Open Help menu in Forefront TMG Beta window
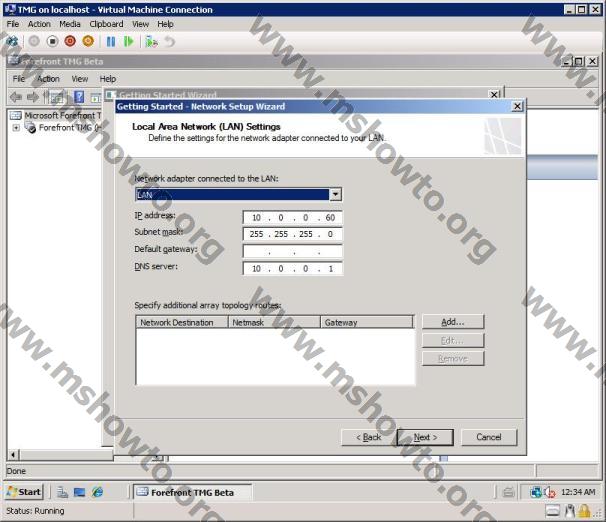606x522 pixels. coord(107,79)
